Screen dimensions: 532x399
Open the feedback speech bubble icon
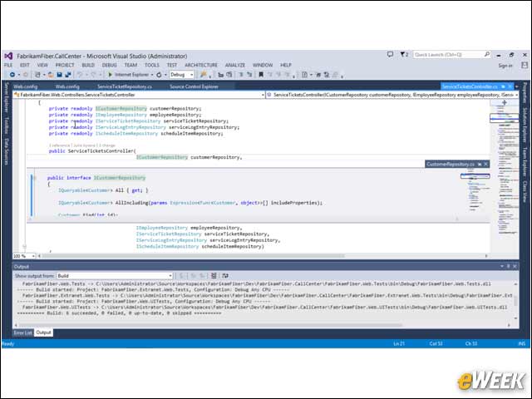point(390,54)
